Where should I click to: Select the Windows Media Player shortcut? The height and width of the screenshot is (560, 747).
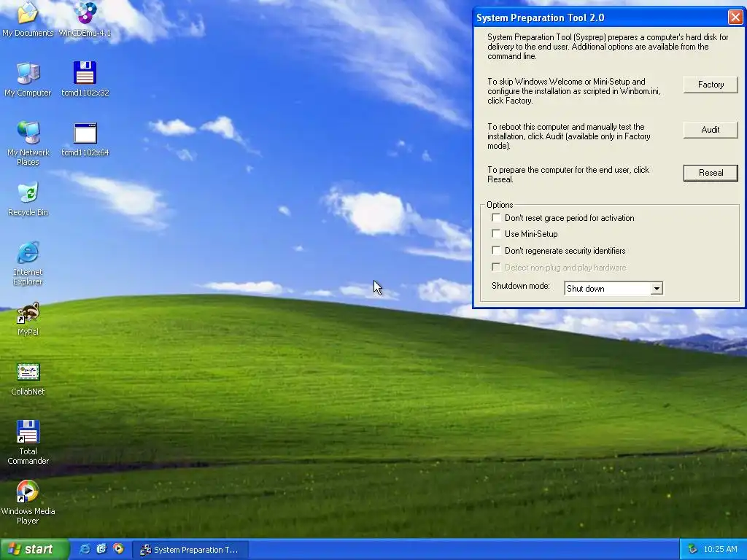pos(28,502)
